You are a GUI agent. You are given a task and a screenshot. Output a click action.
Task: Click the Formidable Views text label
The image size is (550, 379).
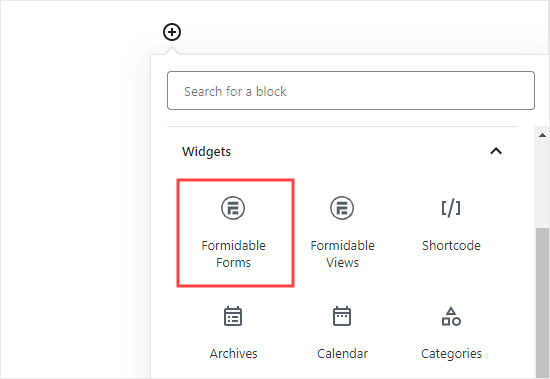tap(342, 254)
